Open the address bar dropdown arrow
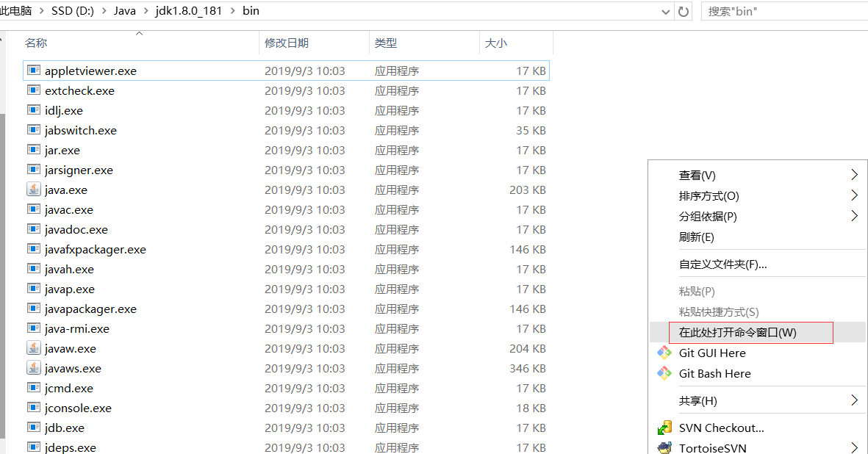This screenshot has height=454, width=868. 666,12
